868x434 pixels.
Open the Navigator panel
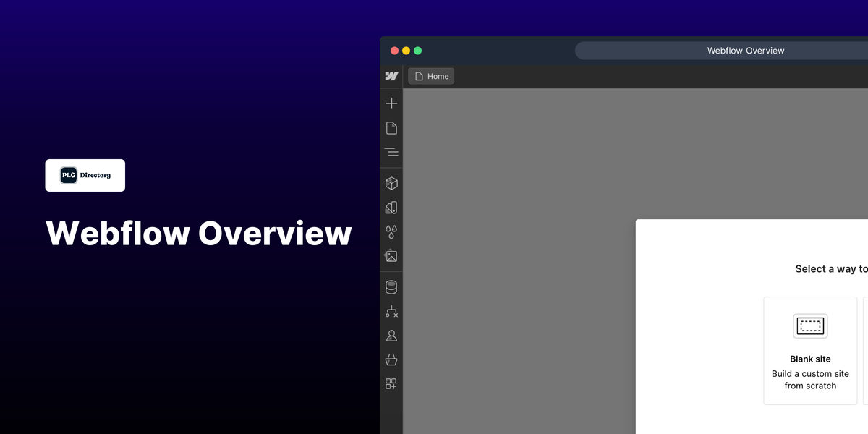391,152
